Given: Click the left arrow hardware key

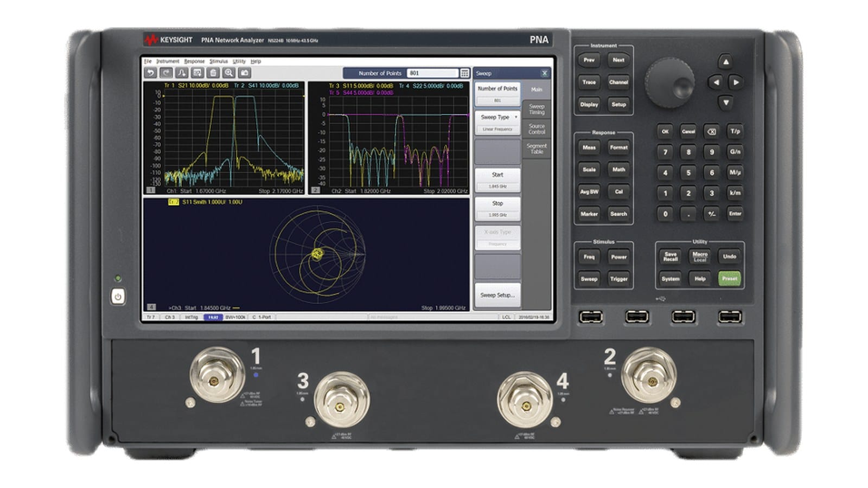Looking at the screenshot, I should point(716,82).
